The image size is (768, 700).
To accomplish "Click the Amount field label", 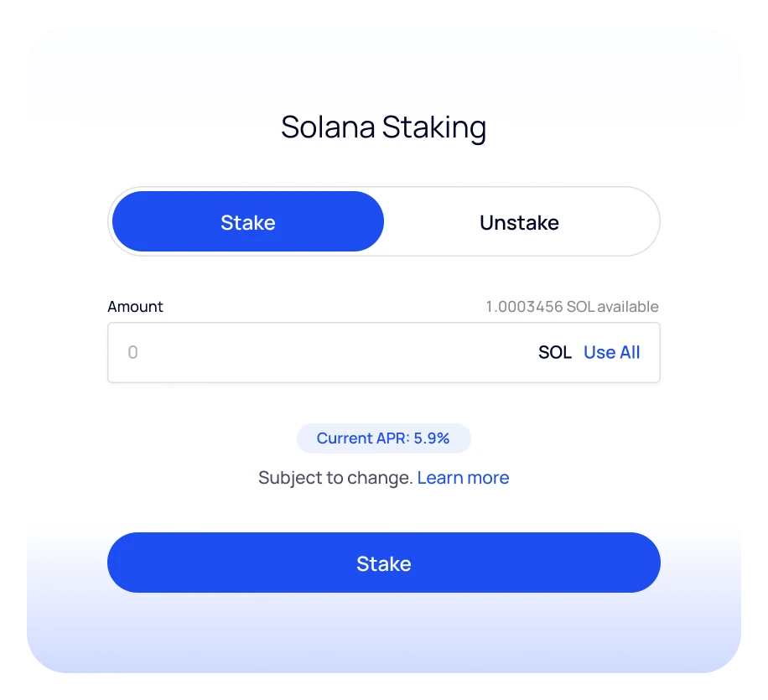I will click(135, 307).
